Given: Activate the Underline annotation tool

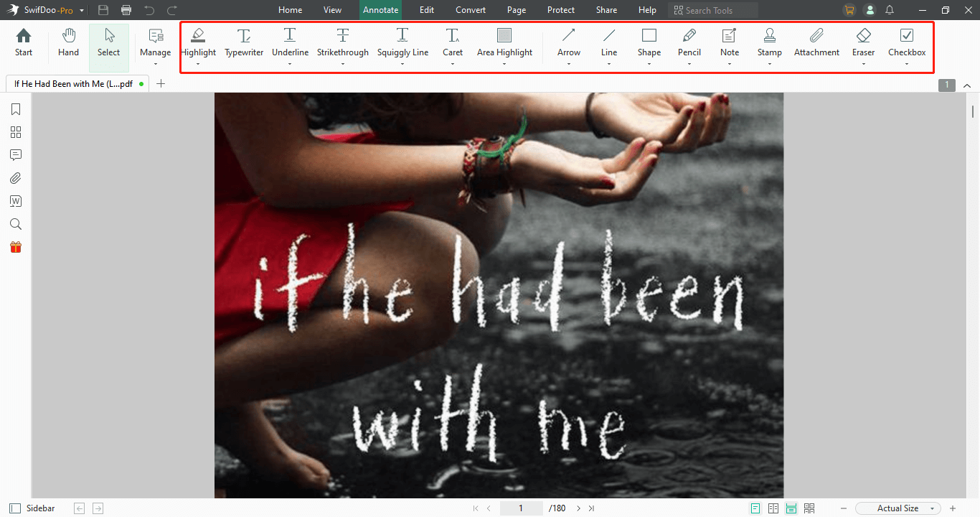Looking at the screenshot, I should [290, 42].
